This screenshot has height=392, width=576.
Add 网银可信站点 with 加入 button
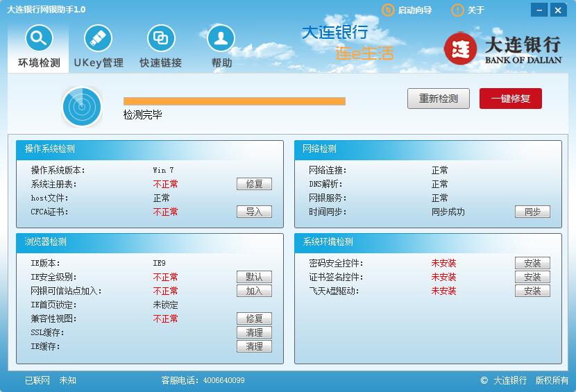coord(254,291)
